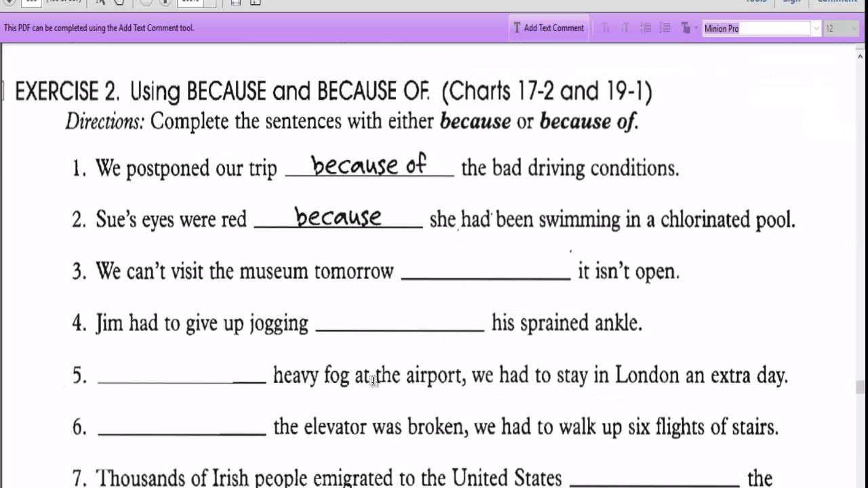Open the text color dropdown arrow
This screenshot has width=868, height=488.
(x=696, y=28)
